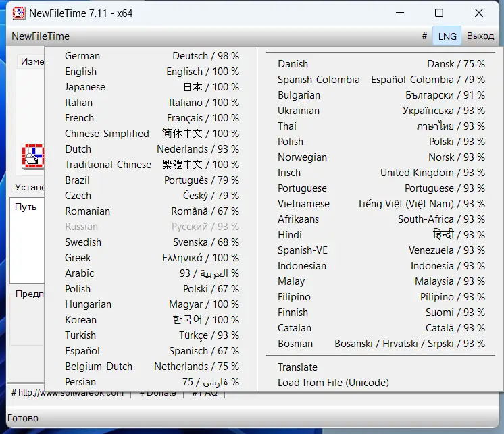
Task: Choose Czech language entry
Action: (151, 196)
